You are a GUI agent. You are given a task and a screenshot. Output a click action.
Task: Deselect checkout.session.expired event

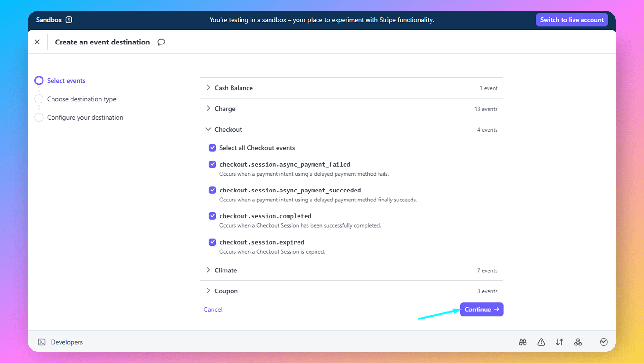(x=212, y=242)
